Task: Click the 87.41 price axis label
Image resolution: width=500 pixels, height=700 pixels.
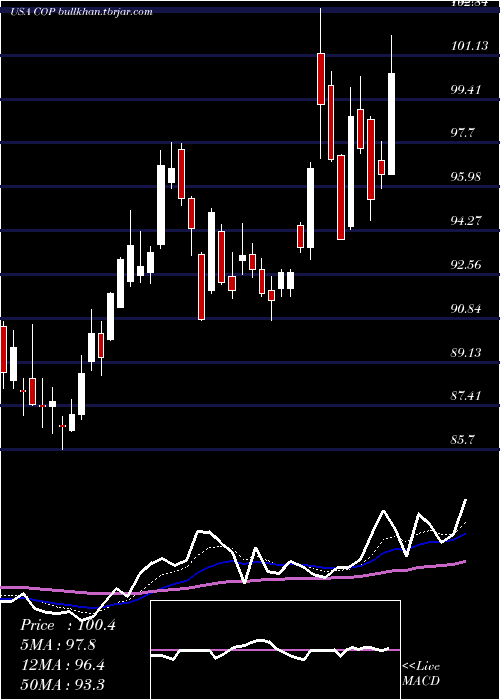Action: pyautogui.click(x=466, y=396)
